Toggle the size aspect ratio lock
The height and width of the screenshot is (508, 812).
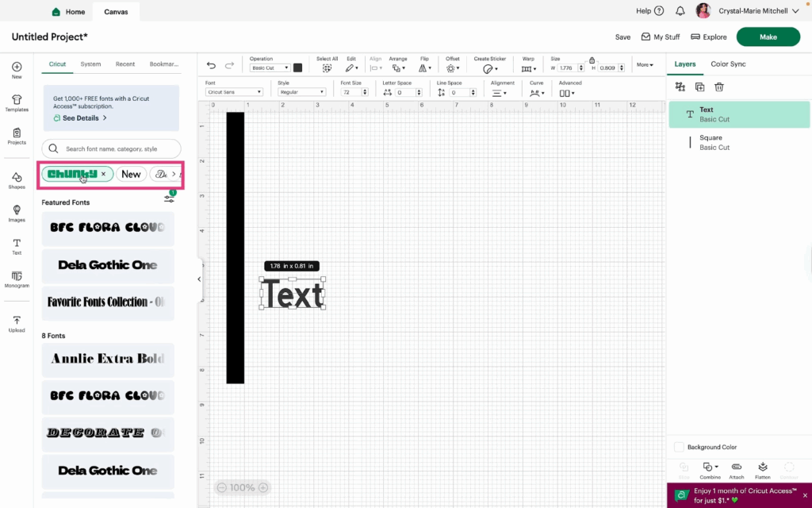coord(592,60)
